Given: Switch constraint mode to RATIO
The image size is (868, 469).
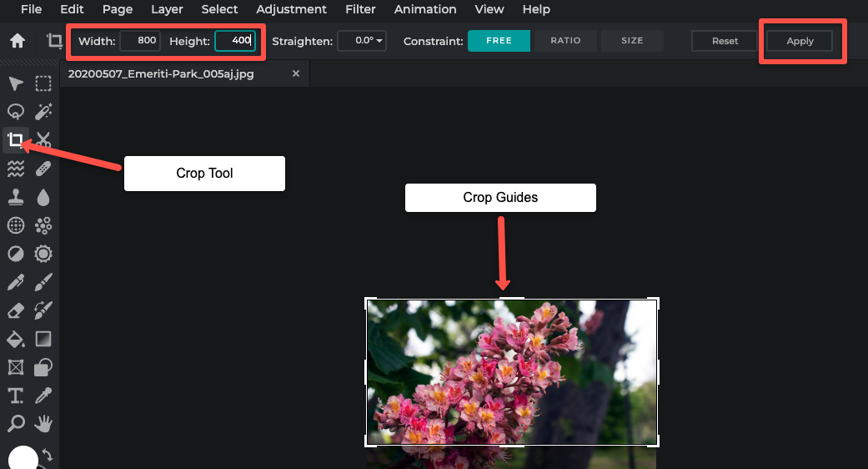Looking at the screenshot, I should [565, 41].
